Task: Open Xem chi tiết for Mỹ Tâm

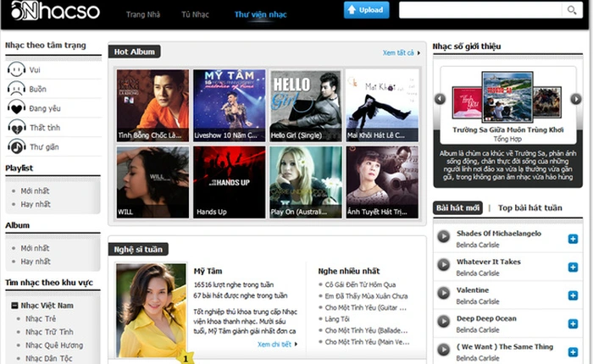Action: (277, 345)
